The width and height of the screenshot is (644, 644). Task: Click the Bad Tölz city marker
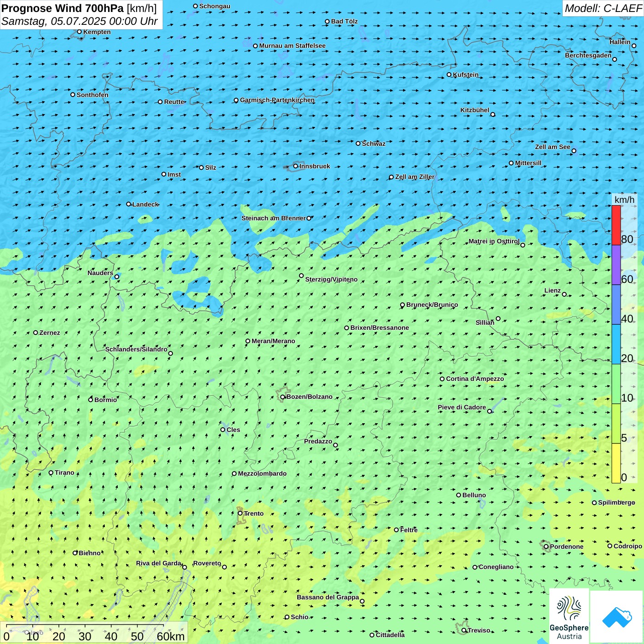[328, 22]
